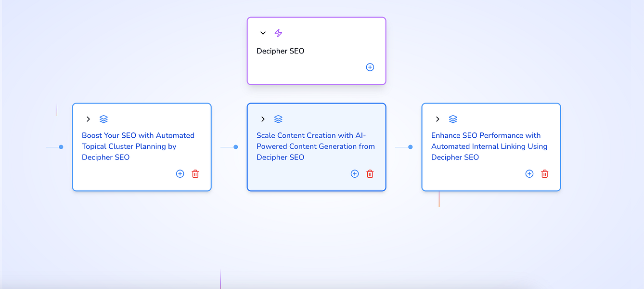Delete the Topical Cluster Planning card
Screen dimensions: 644x289
pos(195,174)
